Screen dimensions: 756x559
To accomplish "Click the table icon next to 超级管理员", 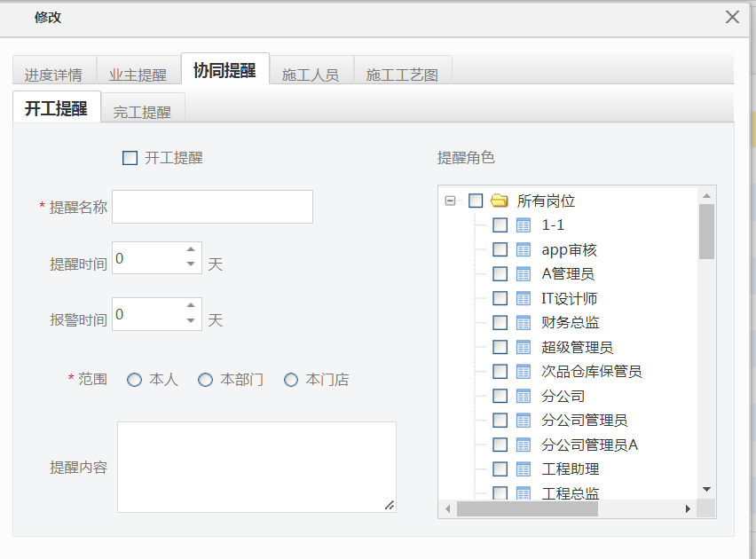I will (x=524, y=348).
